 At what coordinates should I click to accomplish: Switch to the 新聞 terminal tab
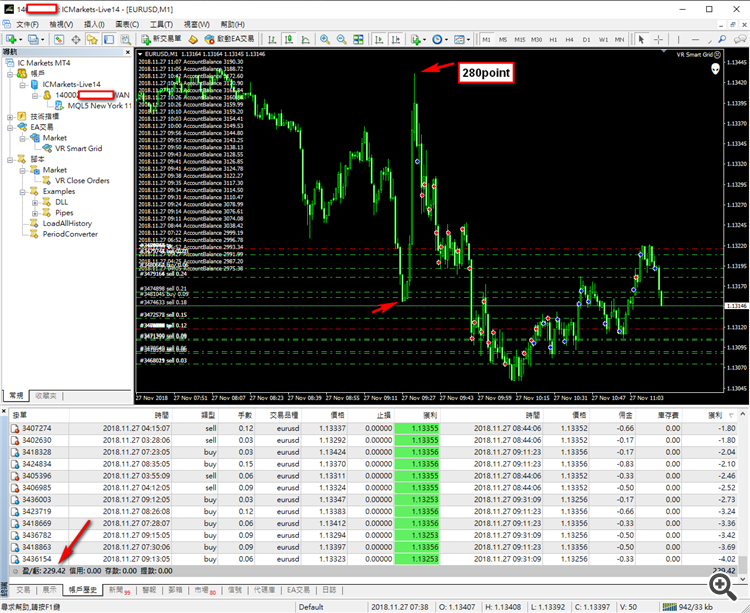tap(119, 590)
